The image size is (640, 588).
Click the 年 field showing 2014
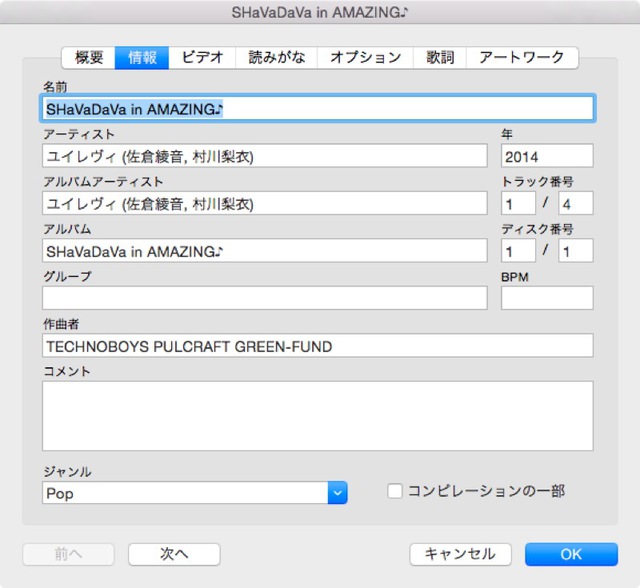click(x=547, y=156)
